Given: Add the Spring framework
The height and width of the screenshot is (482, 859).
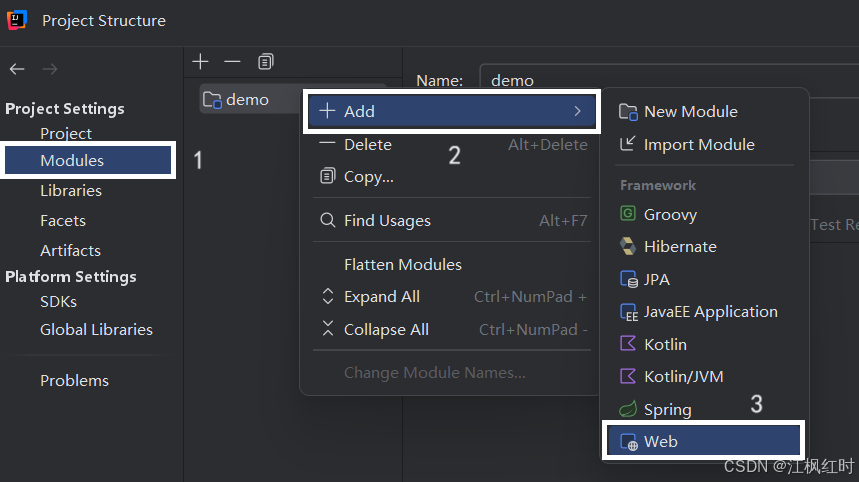Looking at the screenshot, I should 703,409.
